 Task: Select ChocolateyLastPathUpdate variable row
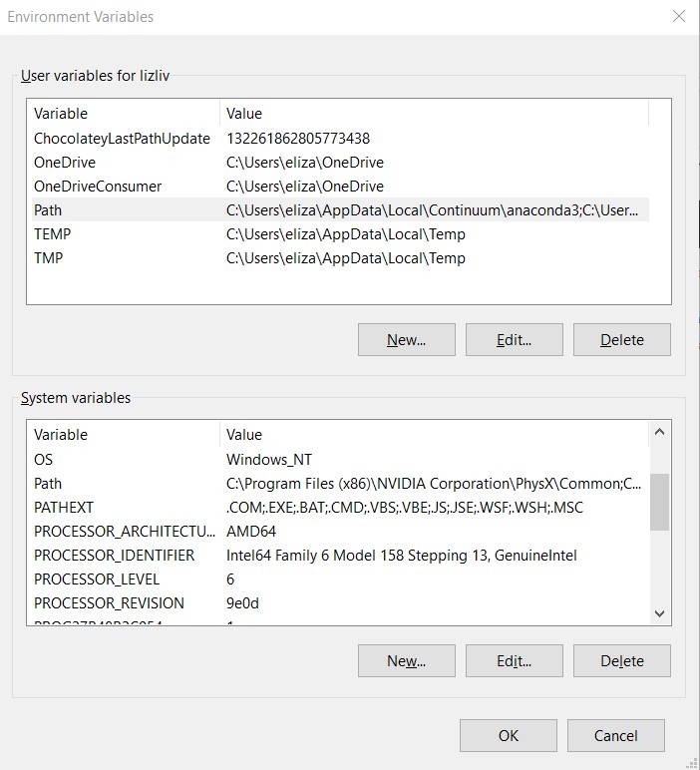click(122, 139)
